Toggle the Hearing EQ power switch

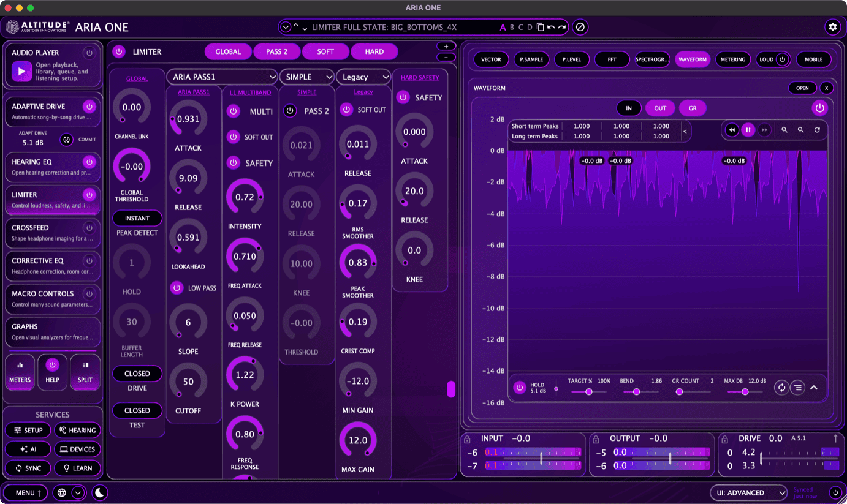89,162
